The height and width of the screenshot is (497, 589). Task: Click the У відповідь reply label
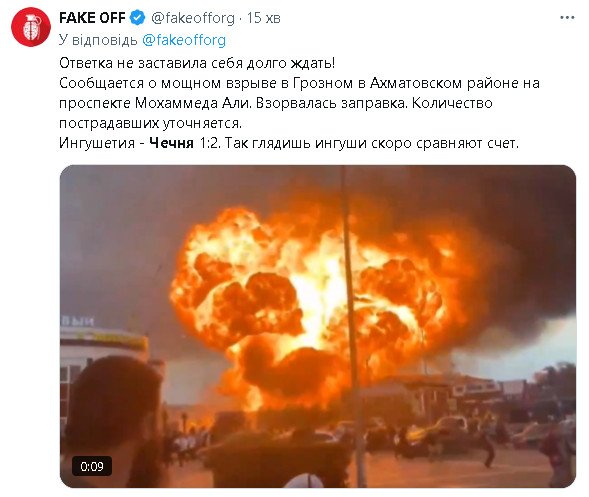coord(98,40)
